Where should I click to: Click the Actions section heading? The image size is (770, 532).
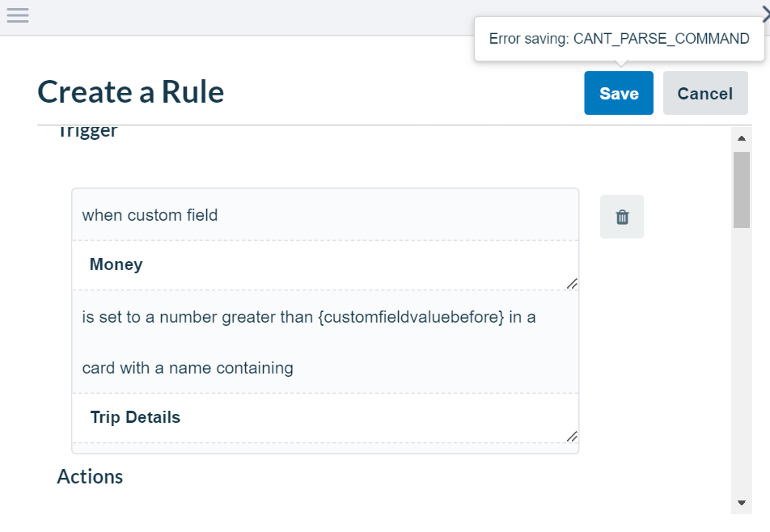tap(90, 476)
